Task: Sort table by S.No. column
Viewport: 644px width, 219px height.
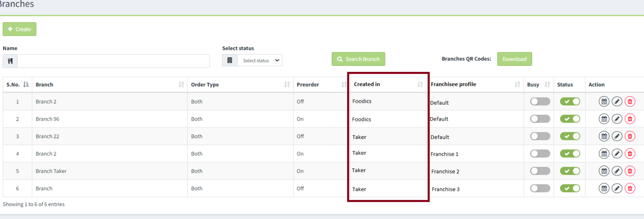Action: tap(26, 84)
